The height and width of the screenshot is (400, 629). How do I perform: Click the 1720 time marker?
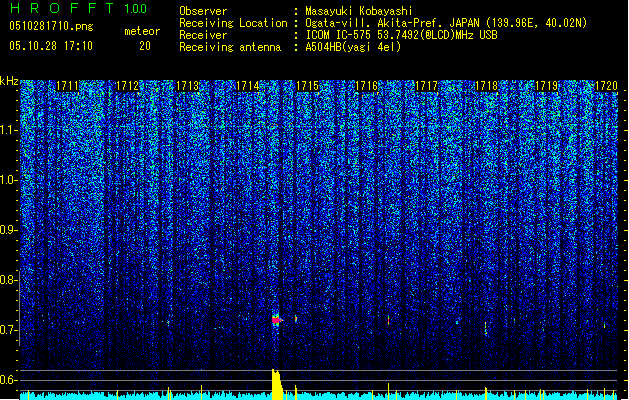coord(606,86)
